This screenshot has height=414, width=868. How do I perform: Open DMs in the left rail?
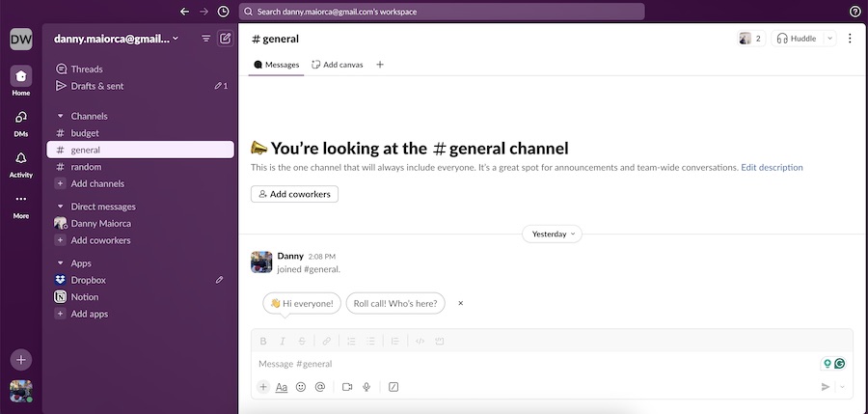tap(21, 123)
